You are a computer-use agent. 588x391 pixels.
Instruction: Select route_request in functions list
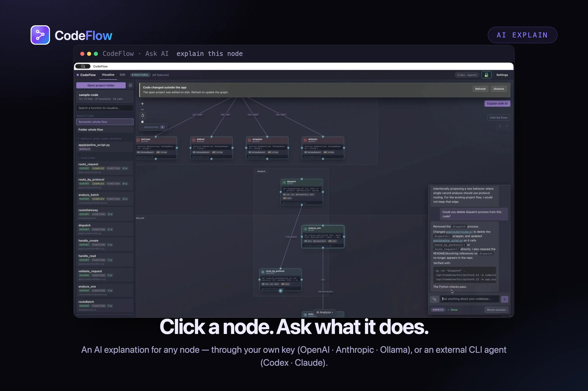105,168
